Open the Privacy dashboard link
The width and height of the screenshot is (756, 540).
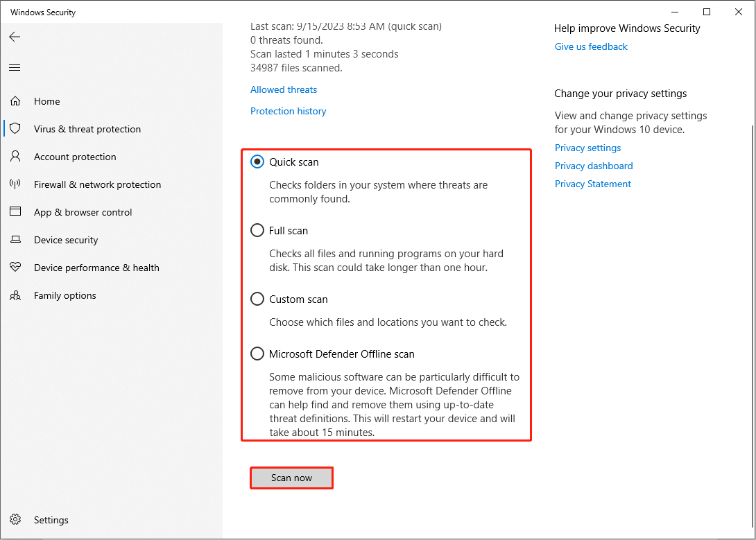[x=594, y=166]
